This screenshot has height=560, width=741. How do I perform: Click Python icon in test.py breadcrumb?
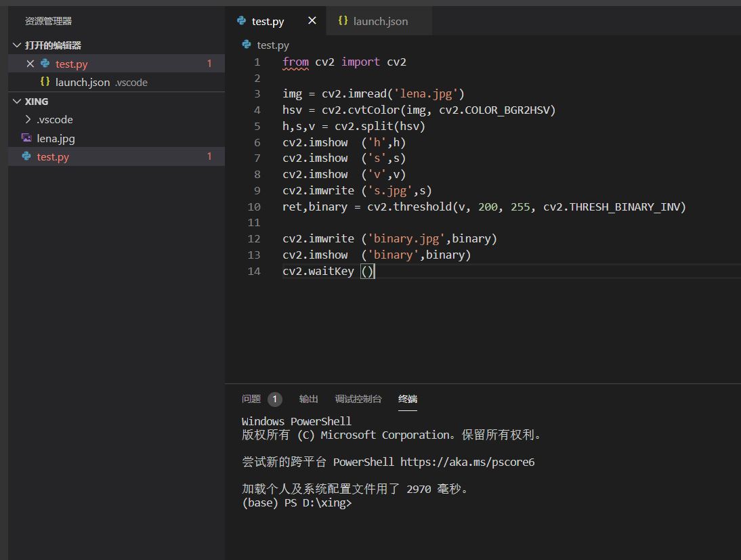point(247,45)
